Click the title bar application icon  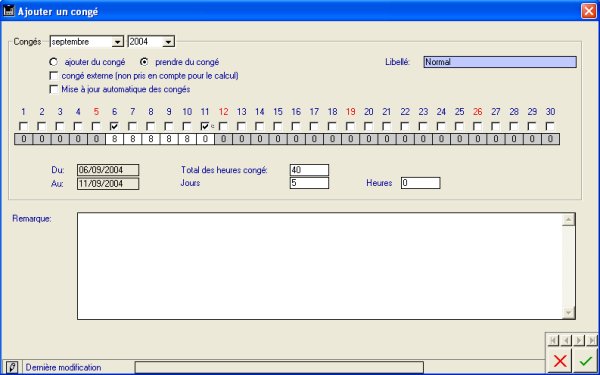click(x=8, y=11)
